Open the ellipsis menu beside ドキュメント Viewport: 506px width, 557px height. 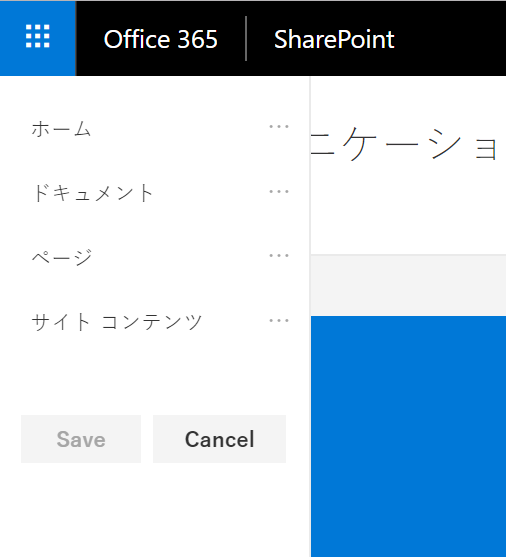279,191
